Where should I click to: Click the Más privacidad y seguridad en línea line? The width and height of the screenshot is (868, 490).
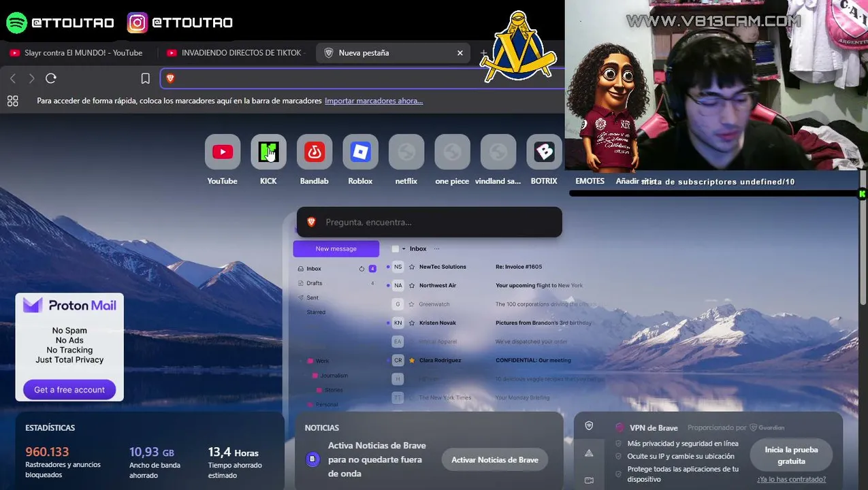click(x=683, y=444)
